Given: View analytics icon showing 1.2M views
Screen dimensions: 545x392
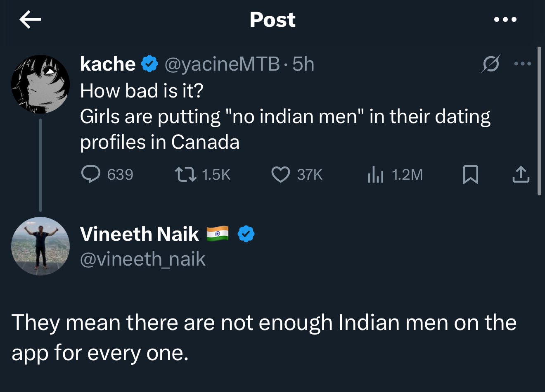Looking at the screenshot, I should coord(376,174).
